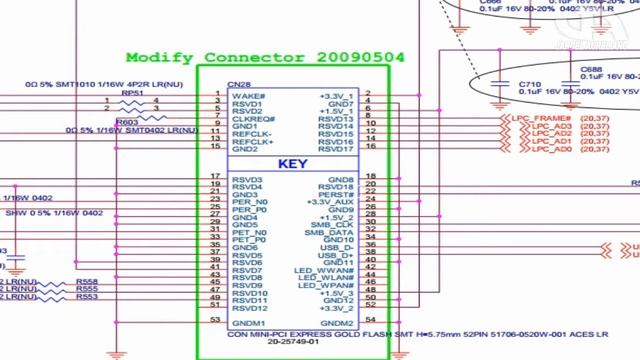Select the SMB_CLK pin label
This screenshot has width=640, height=360.
click(x=332, y=225)
